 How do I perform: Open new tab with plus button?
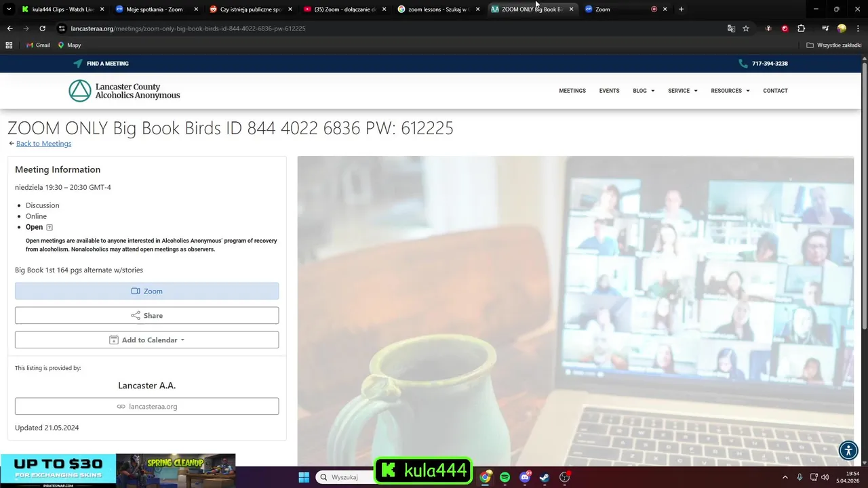point(681,9)
